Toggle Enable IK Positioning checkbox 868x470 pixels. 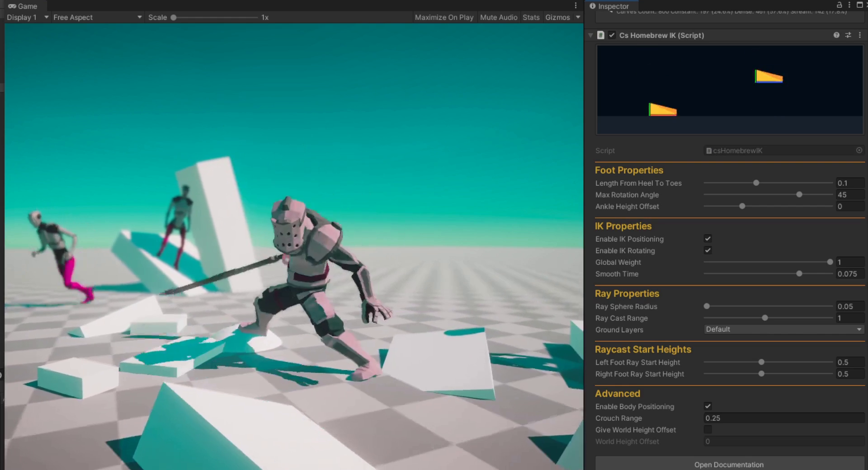[708, 239]
